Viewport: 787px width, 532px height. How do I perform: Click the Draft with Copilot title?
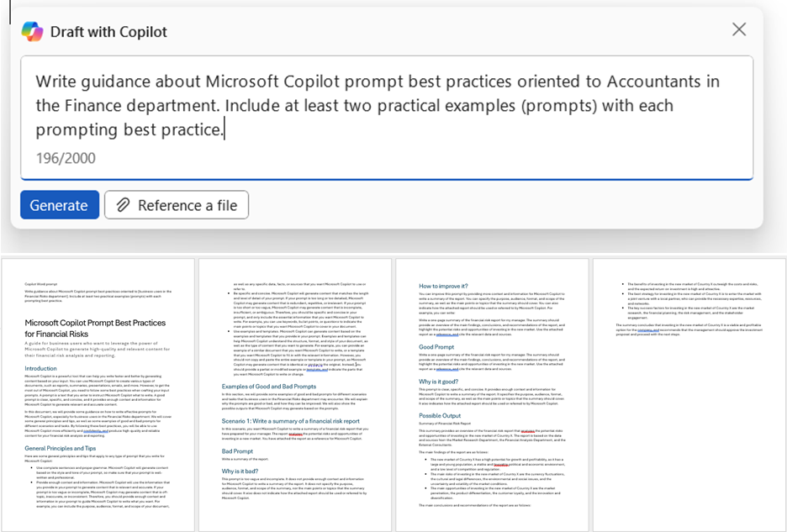tap(108, 32)
